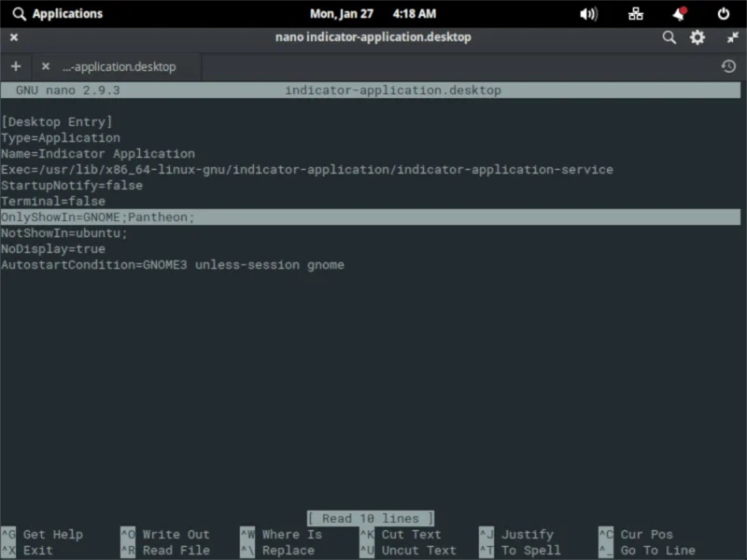Click the Exit shortcut label
Image resolution: width=747 pixels, height=560 pixels.
37,551
